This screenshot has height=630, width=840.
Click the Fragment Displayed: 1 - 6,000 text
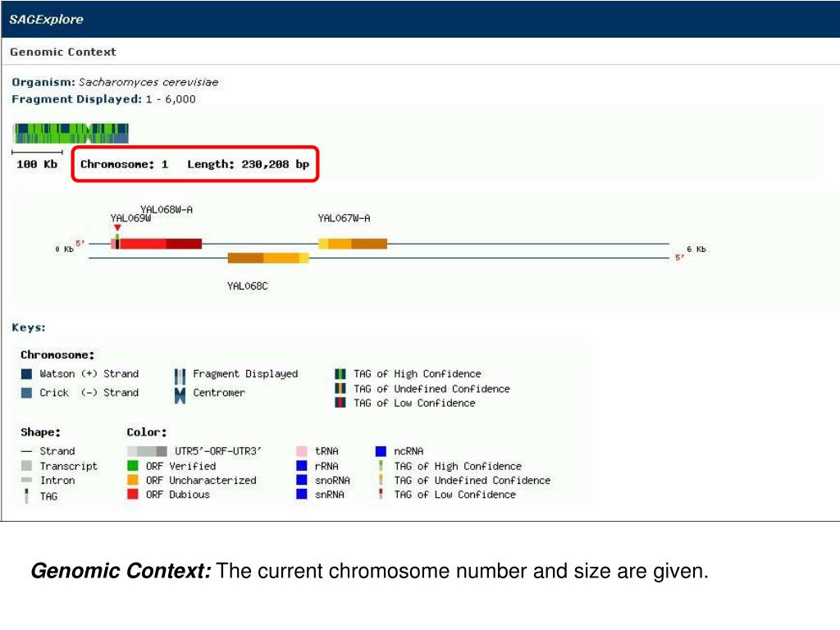click(103, 99)
